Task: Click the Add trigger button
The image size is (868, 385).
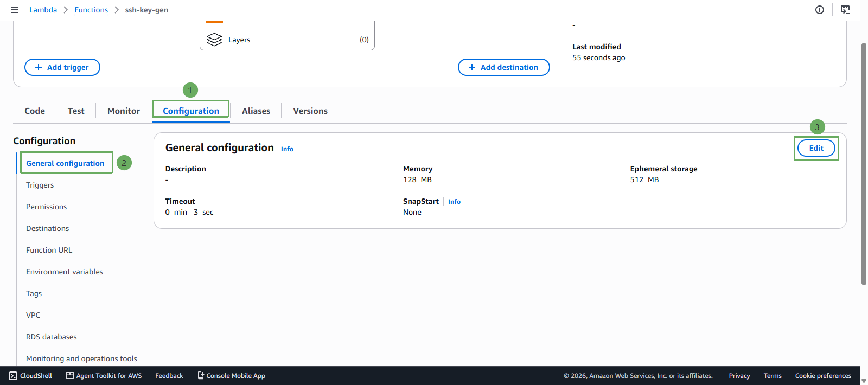Action: (x=62, y=67)
